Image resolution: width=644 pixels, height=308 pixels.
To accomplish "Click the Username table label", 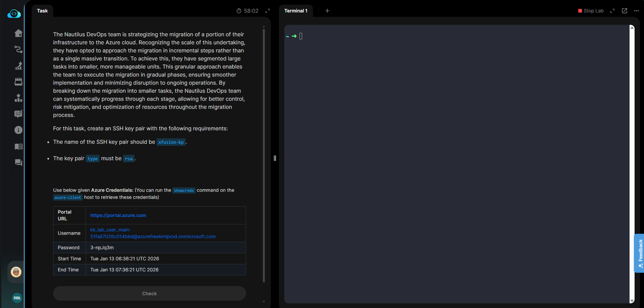I will pos(69,233).
